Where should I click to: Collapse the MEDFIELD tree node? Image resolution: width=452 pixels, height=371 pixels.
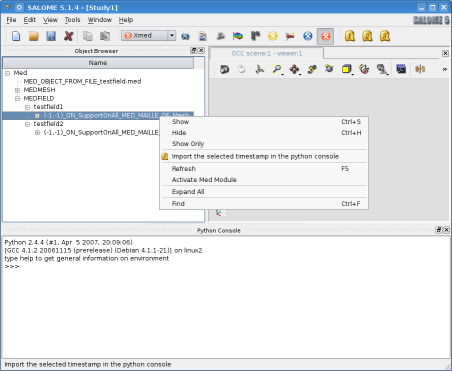tap(17, 99)
